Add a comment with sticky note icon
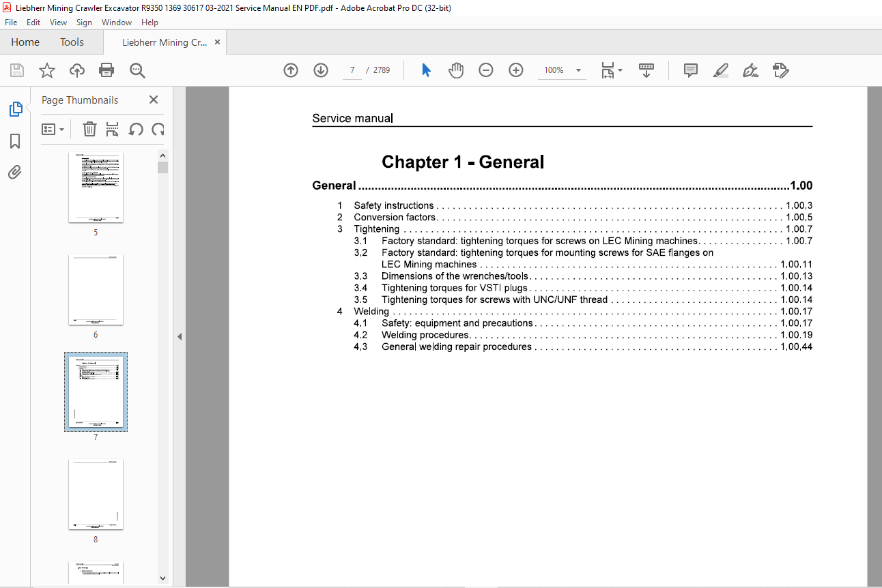Viewport: 882px width, 588px height. click(x=691, y=70)
